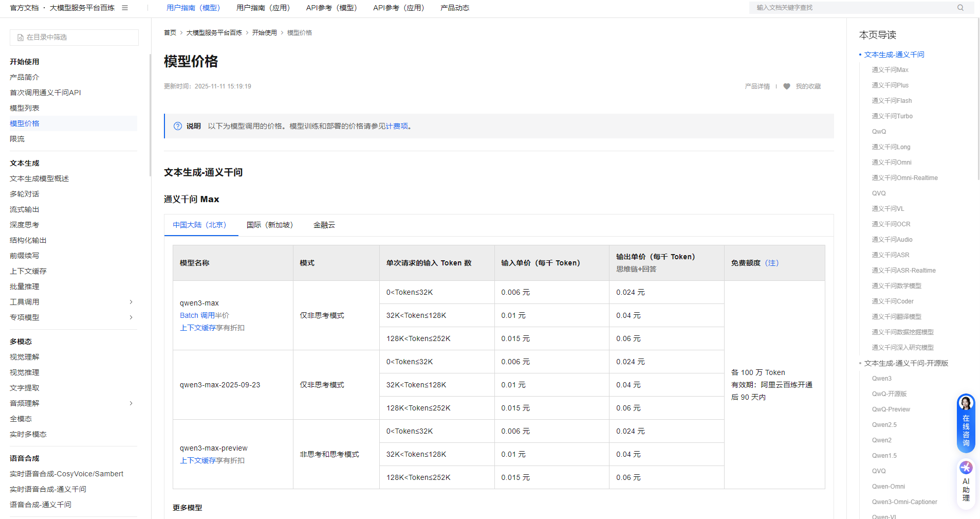Open the 在线咨询 customer service widget
Screen dimensions: 980x519
coord(966,423)
